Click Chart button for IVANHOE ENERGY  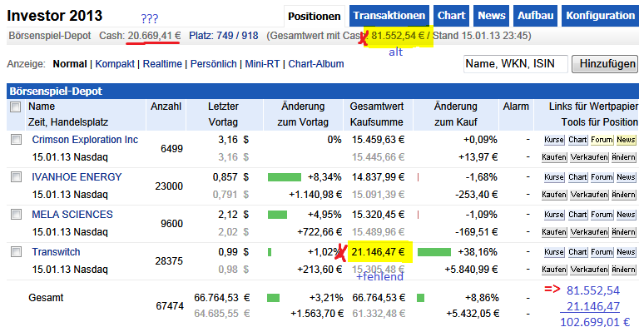pos(577,177)
